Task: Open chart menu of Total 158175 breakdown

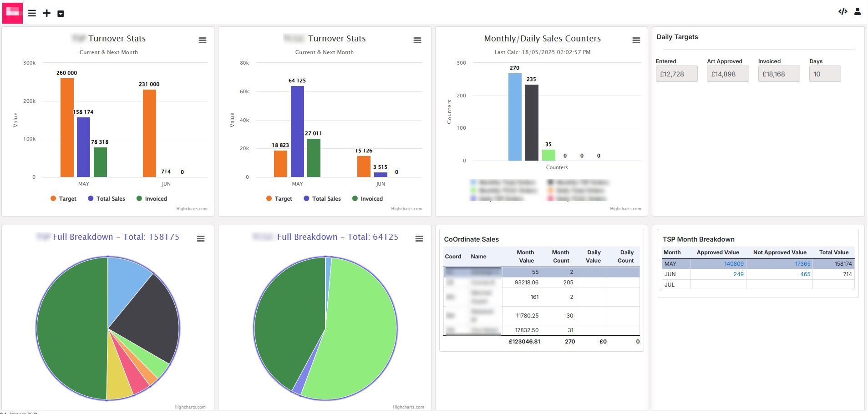Action: pos(200,239)
